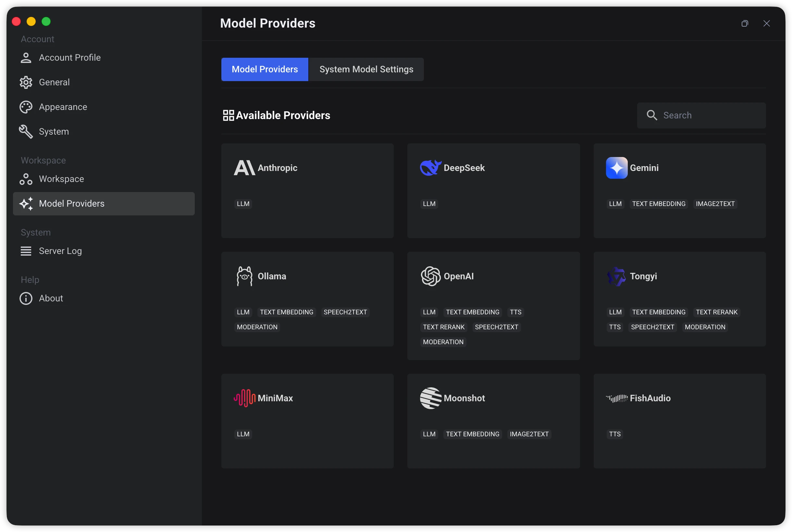The height and width of the screenshot is (532, 792).
Task: Click Moonshot's IMAGE2TEXT tag
Action: point(529,434)
